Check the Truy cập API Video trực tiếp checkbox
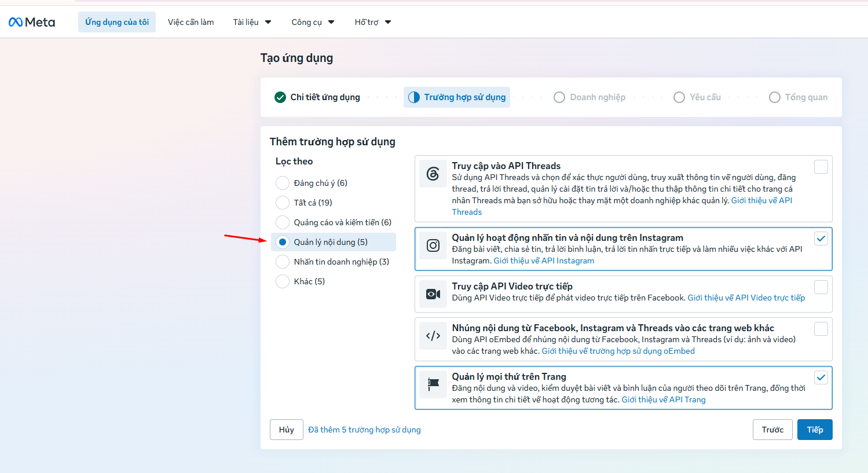The image size is (868, 473). coord(821,287)
